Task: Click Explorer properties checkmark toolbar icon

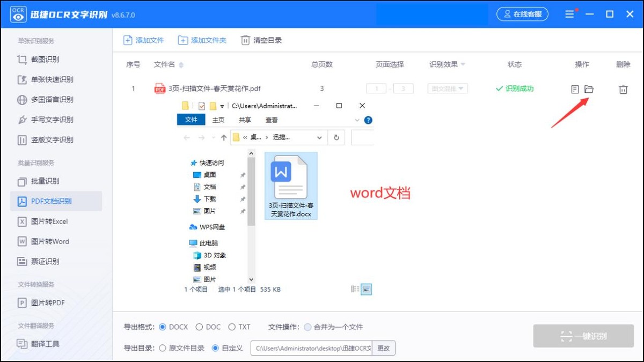Action: point(202,106)
